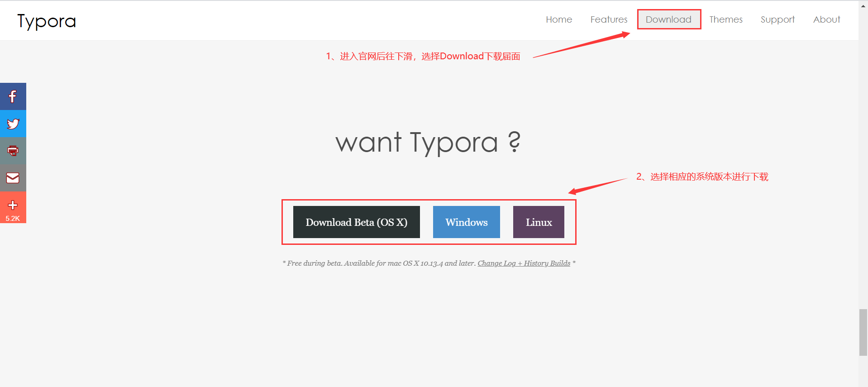Click the Download Beta (OS X) button

click(357, 222)
